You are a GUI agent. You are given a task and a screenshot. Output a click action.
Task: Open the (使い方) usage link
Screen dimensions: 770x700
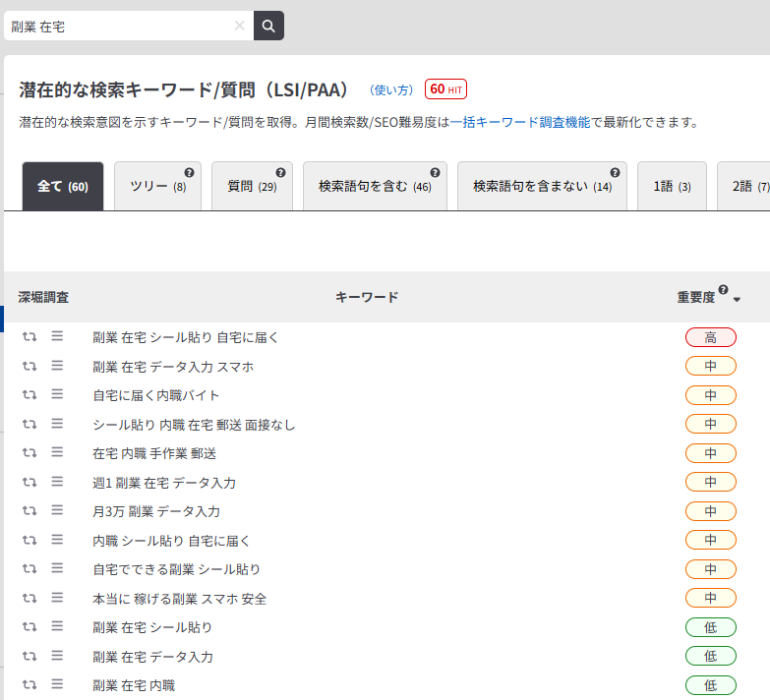(391, 89)
